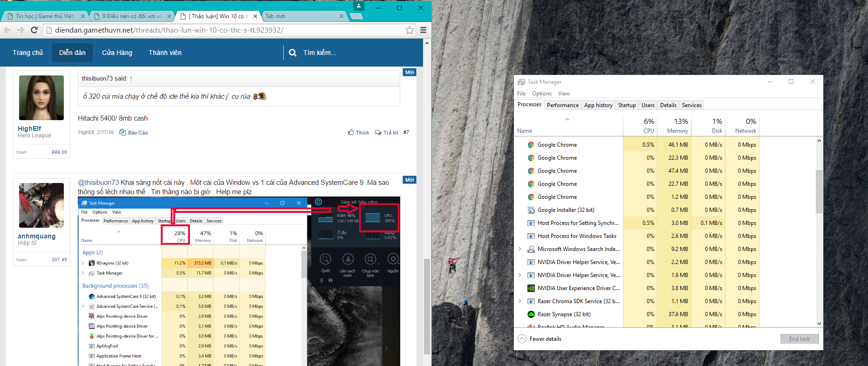Go forward in Chrome browser
Viewport: 868px width, 366px height.
tap(21, 30)
